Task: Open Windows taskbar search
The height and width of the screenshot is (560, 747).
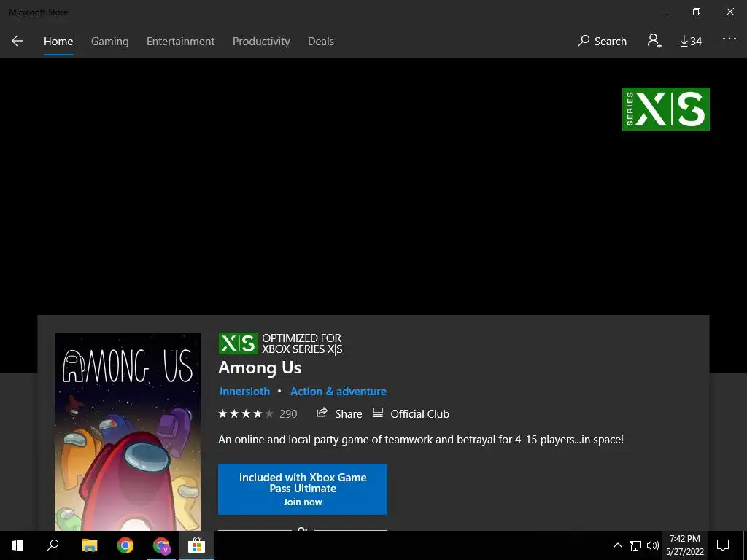Action: [53, 545]
